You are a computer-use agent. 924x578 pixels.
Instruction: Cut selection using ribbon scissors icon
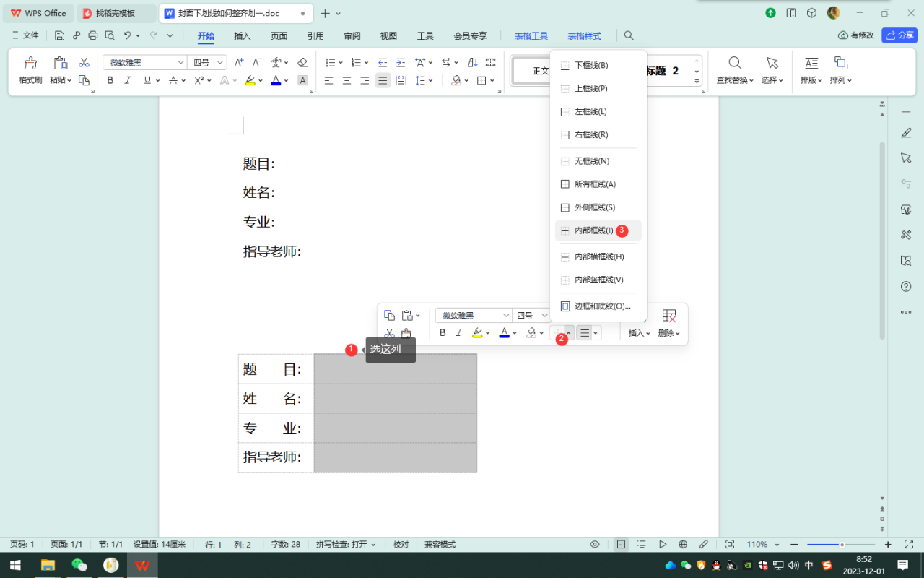pos(84,63)
